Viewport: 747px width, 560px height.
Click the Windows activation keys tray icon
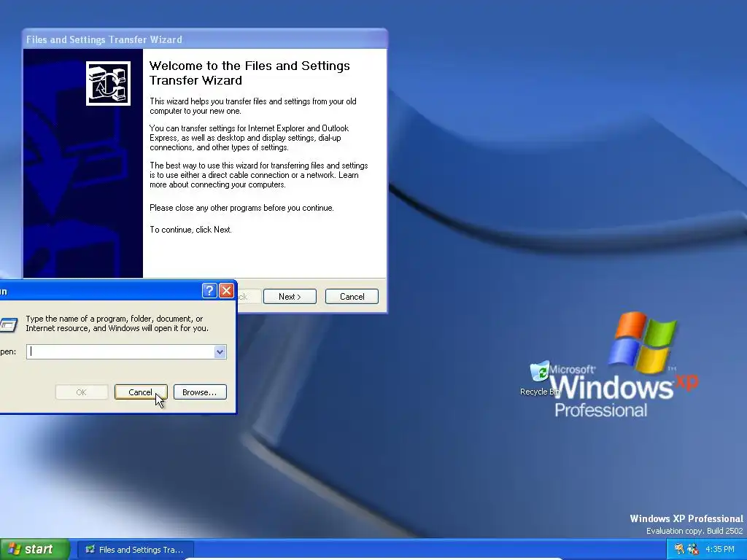[680, 549]
